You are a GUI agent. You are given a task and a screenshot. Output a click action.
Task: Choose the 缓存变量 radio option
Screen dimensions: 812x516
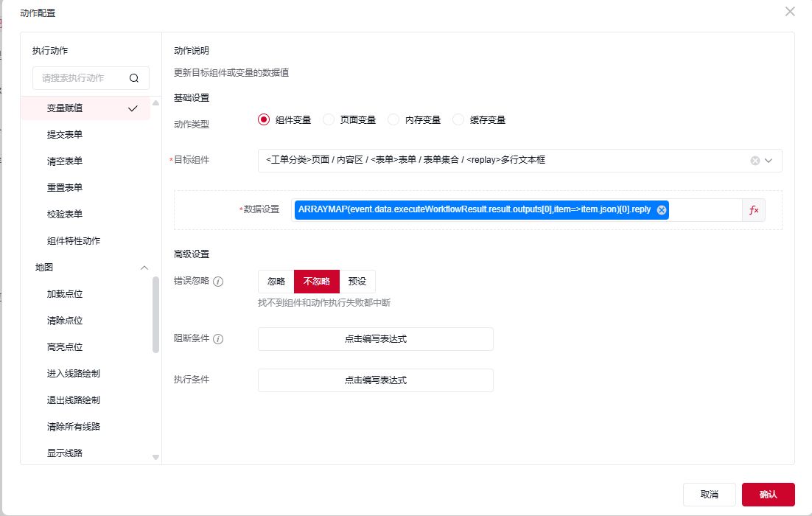458,120
